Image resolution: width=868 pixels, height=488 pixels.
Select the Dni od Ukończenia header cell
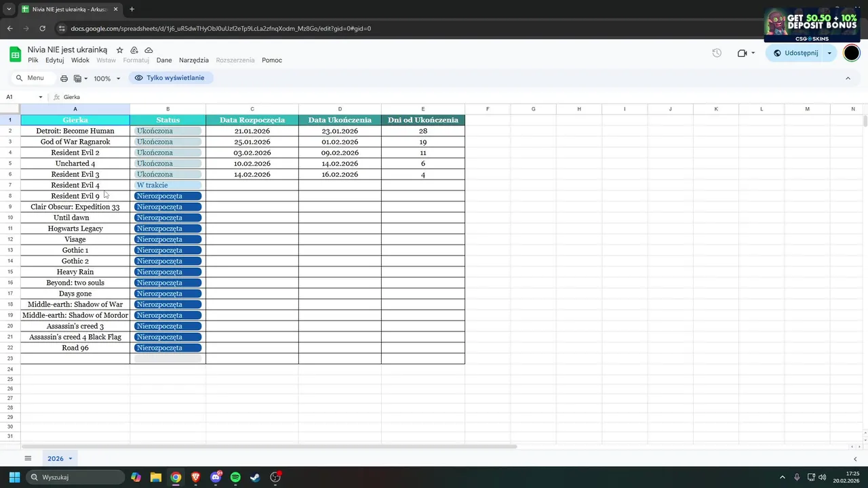click(423, 120)
